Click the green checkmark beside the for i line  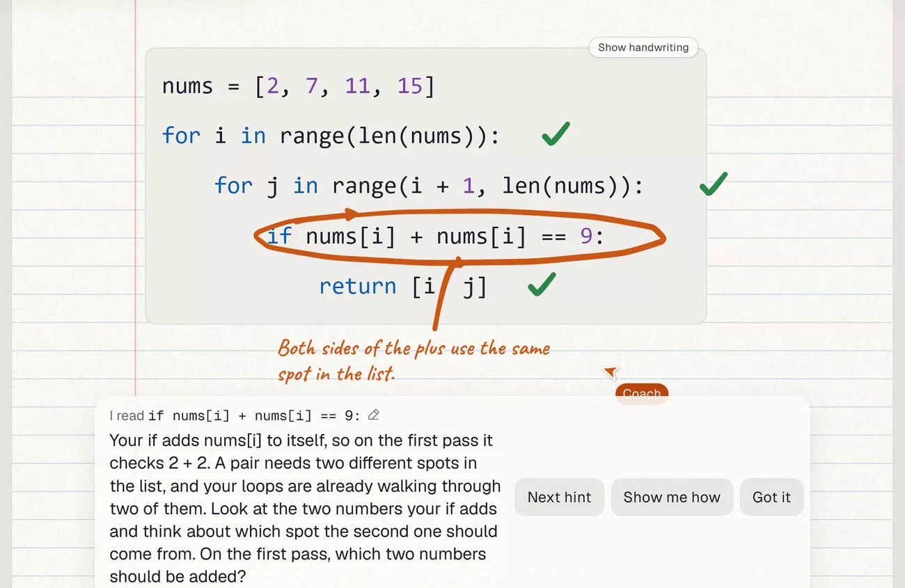tap(556, 134)
